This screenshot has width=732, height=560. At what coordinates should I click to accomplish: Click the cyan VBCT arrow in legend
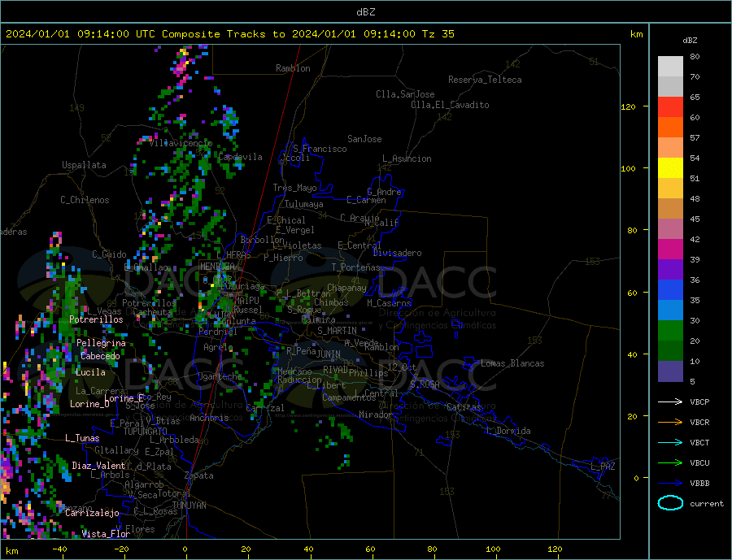pos(670,442)
